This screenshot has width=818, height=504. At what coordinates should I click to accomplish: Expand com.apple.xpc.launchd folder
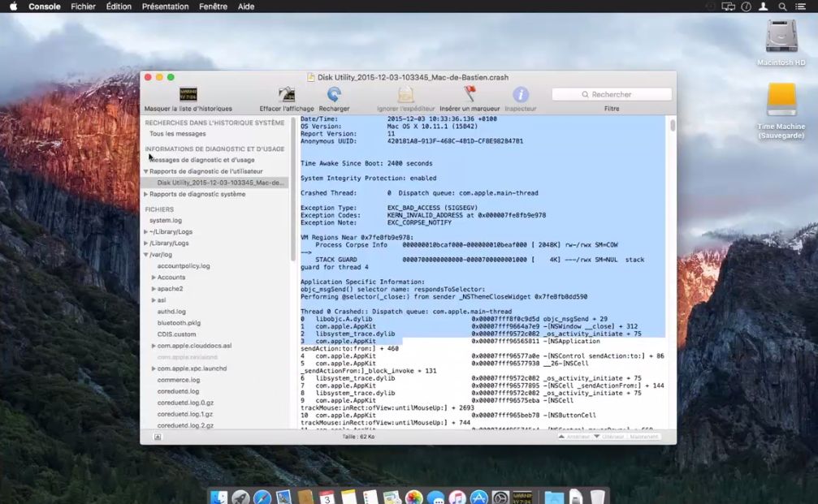(x=154, y=368)
